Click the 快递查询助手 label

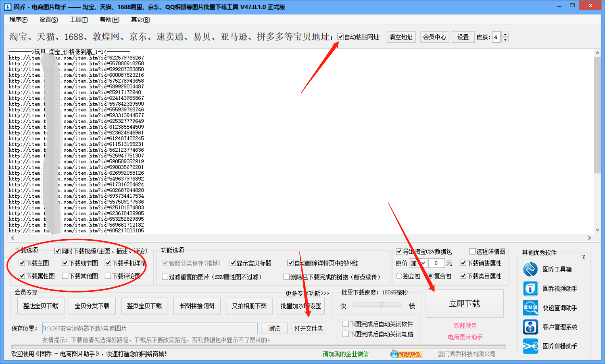[x=560, y=308]
